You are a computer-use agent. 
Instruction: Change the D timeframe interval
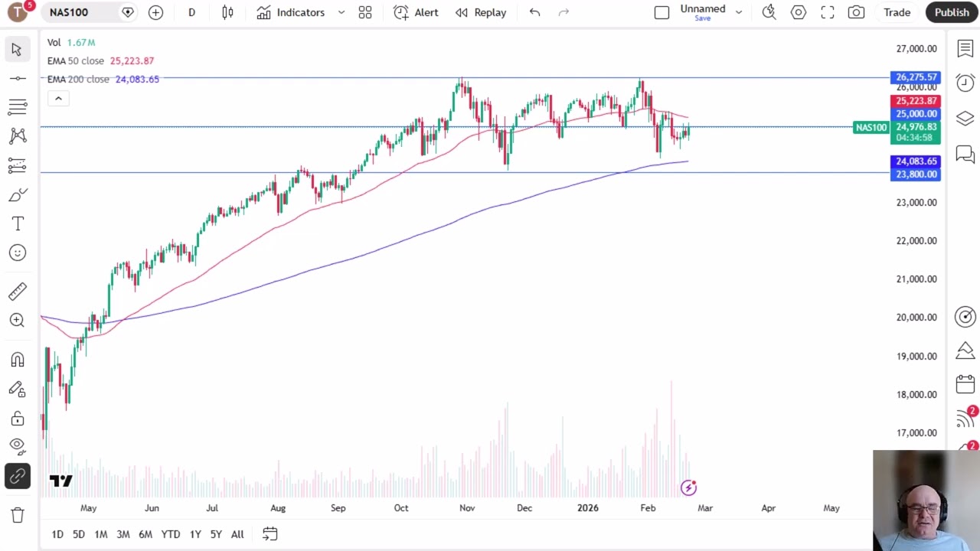(191, 12)
